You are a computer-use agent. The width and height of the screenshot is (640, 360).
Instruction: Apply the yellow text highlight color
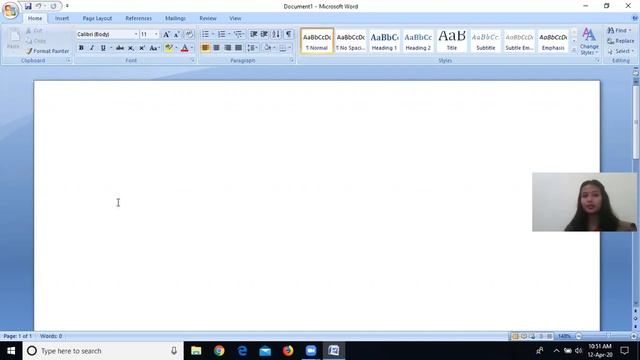pyautogui.click(x=169, y=48)
